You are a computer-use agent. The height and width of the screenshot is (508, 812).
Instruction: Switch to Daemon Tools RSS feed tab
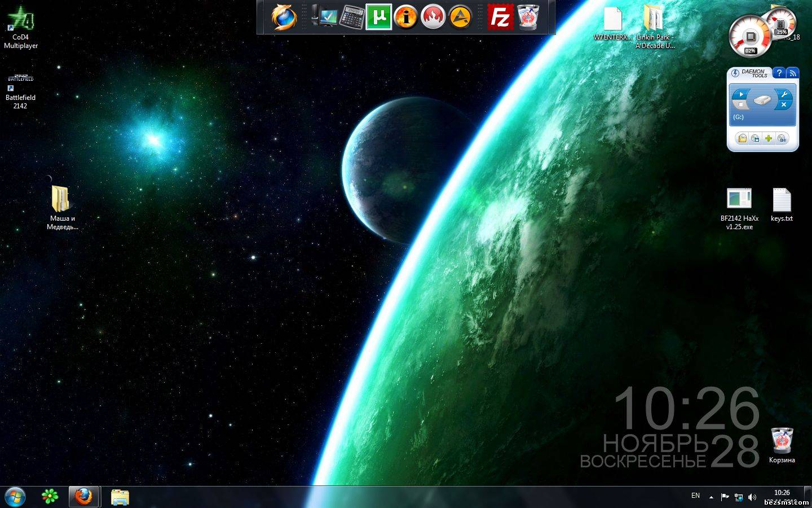coord(793,73)
